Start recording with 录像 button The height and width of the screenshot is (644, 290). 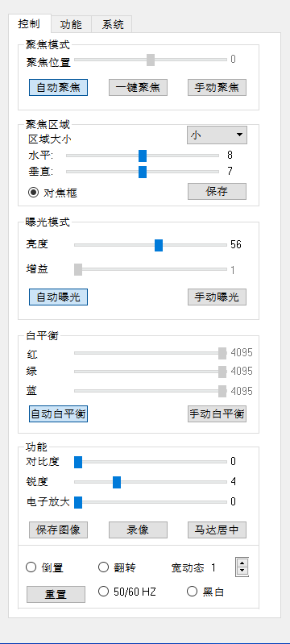[x=138, y=530]
